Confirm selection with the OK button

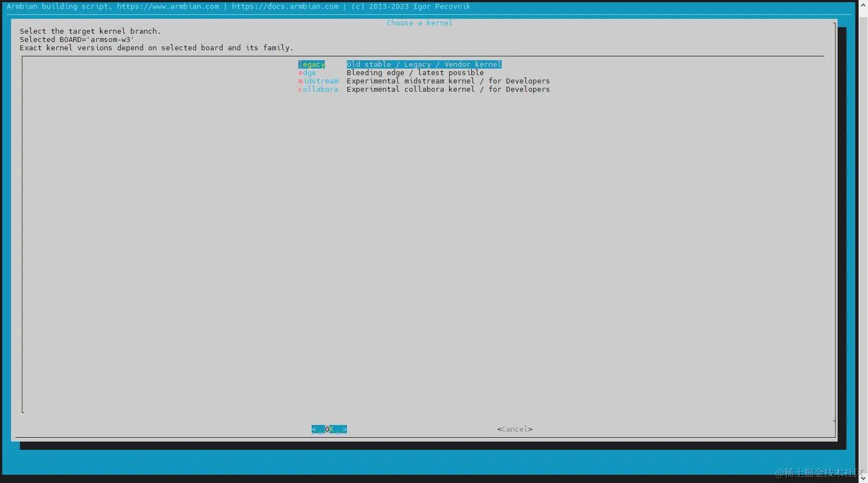click(329, 429)
